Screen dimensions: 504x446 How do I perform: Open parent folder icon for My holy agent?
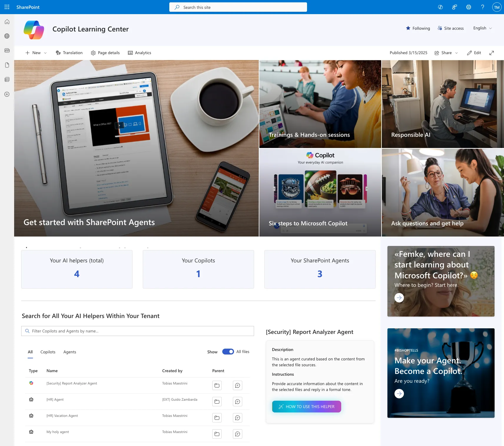[x=217, y=434]
